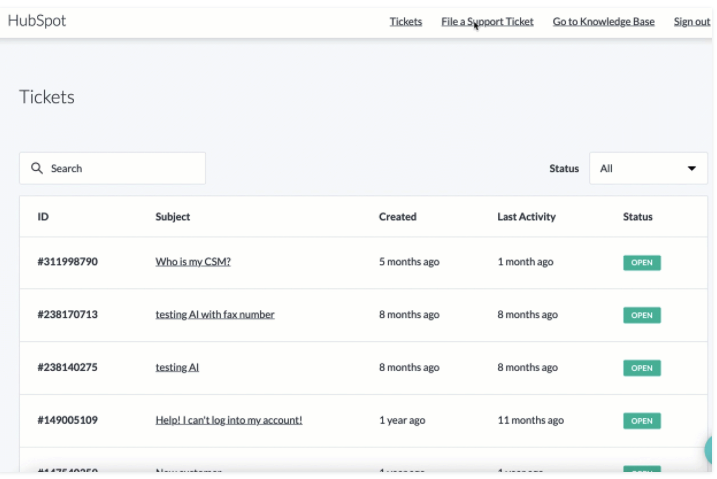Click '1 year ago' created value
717x479 pixels.
[402, 420]
